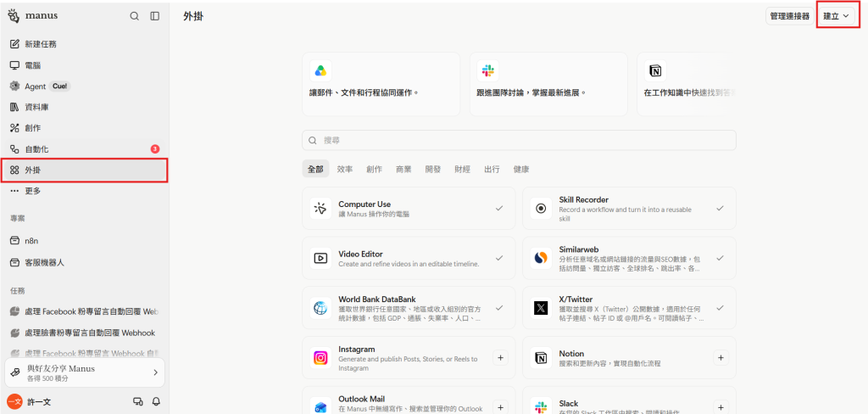868x414 pixels.
Task: Toggle the World Bank DataBank checkmark
Action: click(x=499, y=308)
